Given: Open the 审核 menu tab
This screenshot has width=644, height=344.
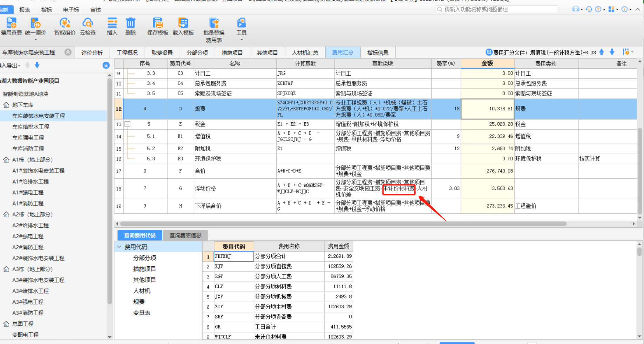Looking at the screenshot, I should click(x=96, y=10).
